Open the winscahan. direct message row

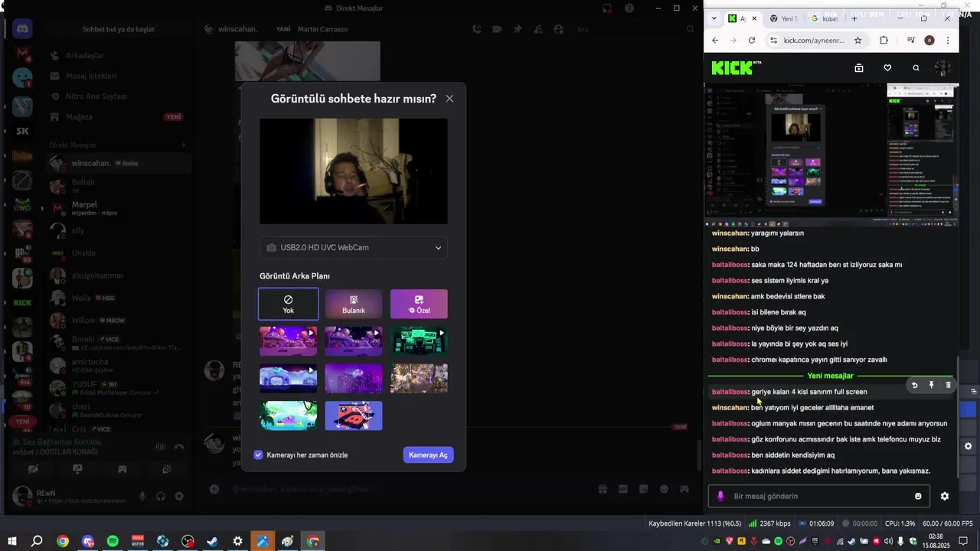click(x=117, y=163)
